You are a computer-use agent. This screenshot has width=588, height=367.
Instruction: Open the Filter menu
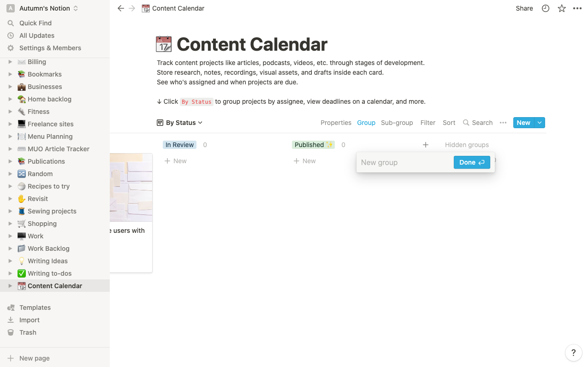click(428, 123)
